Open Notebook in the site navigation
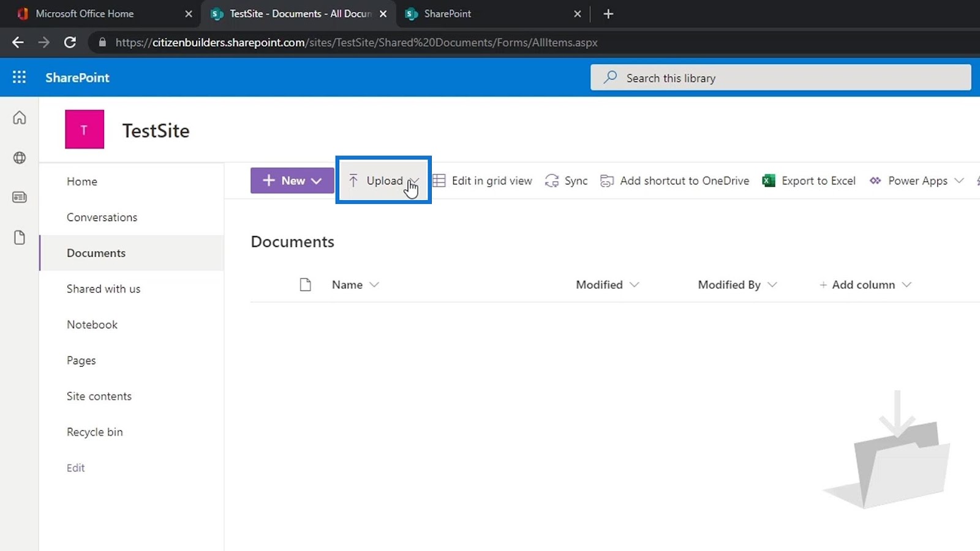Viewport: 980px width, 551px height. tap(92, 324)
